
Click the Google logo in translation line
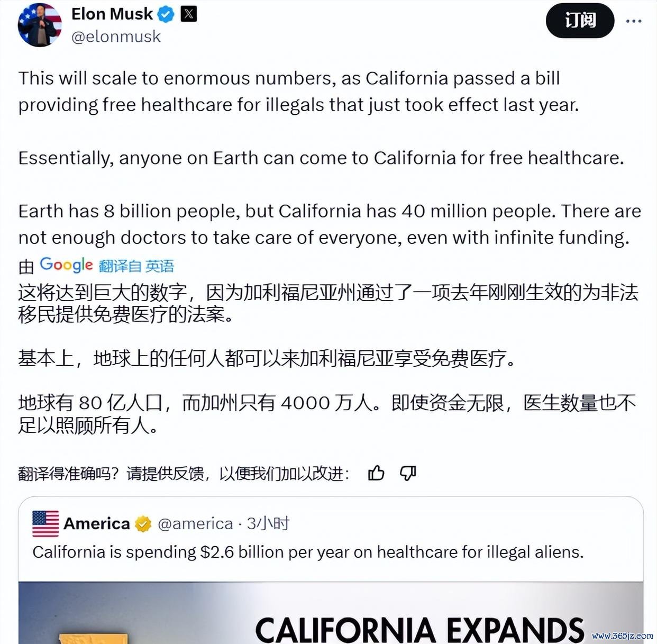tap(67, 265)
